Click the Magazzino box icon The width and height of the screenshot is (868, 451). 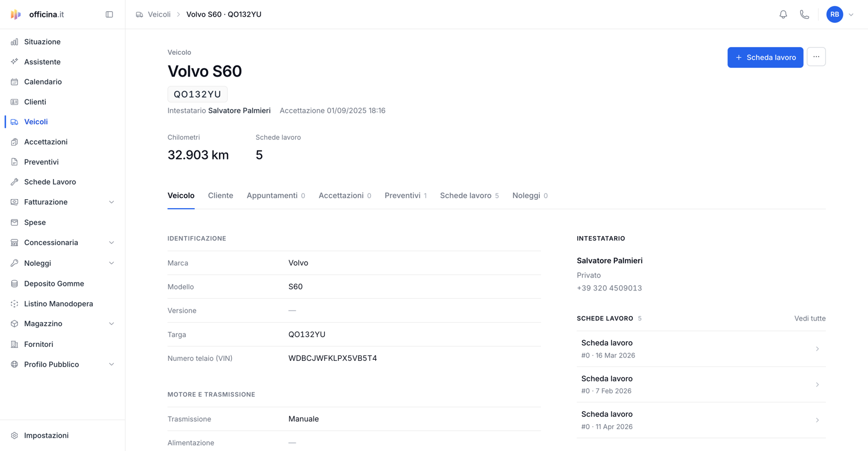coord(15,324)
